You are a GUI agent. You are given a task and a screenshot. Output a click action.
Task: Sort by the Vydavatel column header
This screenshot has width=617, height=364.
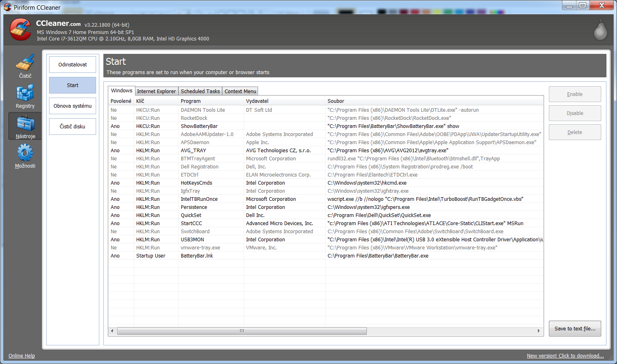pyautogui.click(x=285, y=101)
